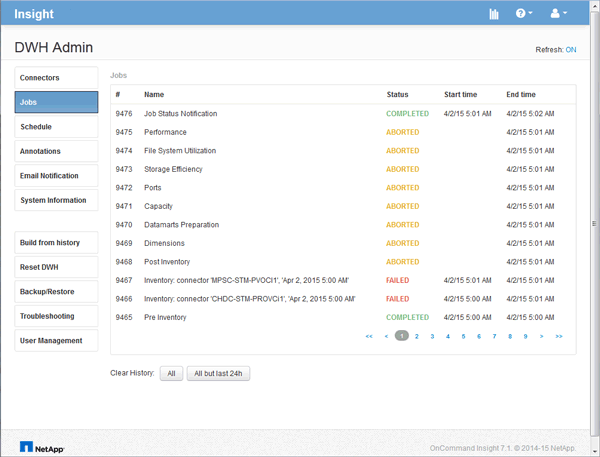600x457 pixels.
Task: Select the Job Status Notification row
Action: 180,114
